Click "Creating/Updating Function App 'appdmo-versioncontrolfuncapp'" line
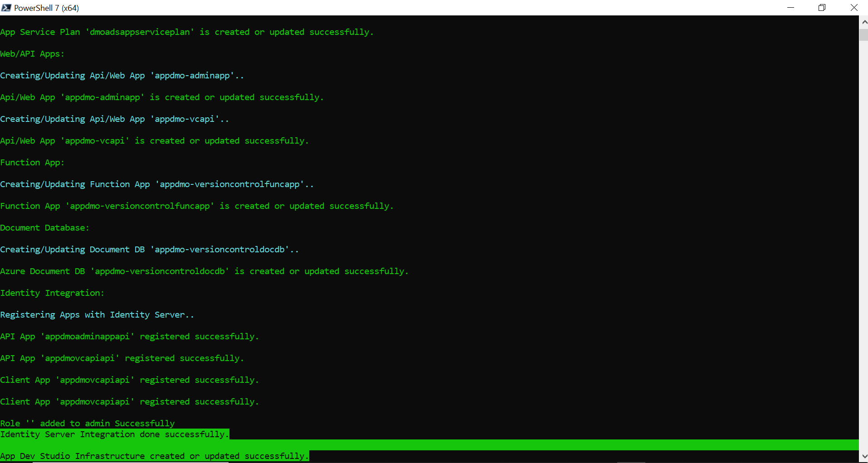868x463 pixels. click(157, 184)
